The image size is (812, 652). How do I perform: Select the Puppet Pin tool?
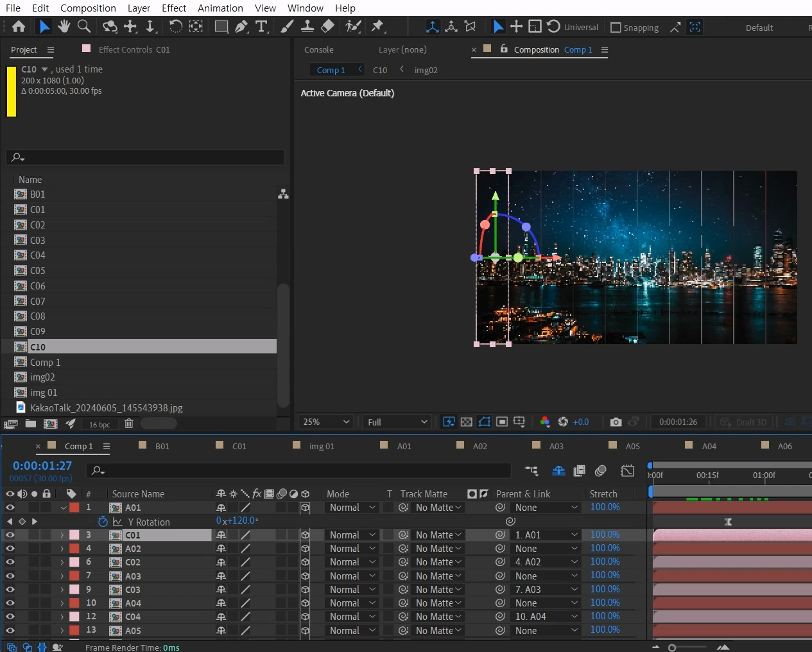pyautogui.click(x=377, y=26)
